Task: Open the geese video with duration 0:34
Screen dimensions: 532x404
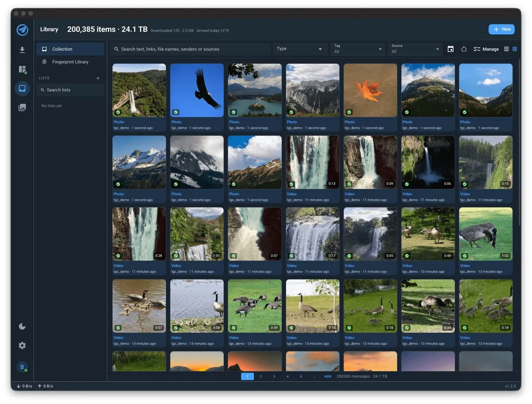Action: 428,306
